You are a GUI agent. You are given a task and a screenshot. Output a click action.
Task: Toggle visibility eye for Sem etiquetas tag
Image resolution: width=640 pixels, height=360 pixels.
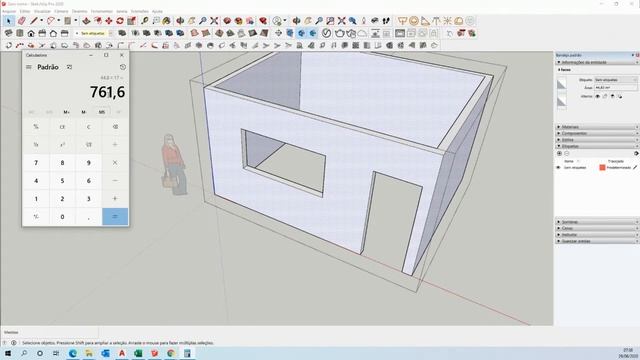[x=558, y=168]
